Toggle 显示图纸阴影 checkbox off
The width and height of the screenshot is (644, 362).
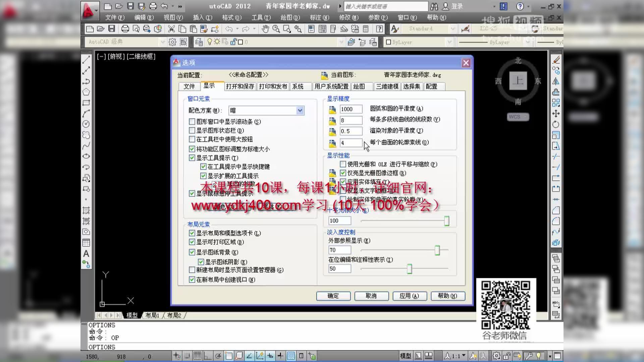coord(201,262)
